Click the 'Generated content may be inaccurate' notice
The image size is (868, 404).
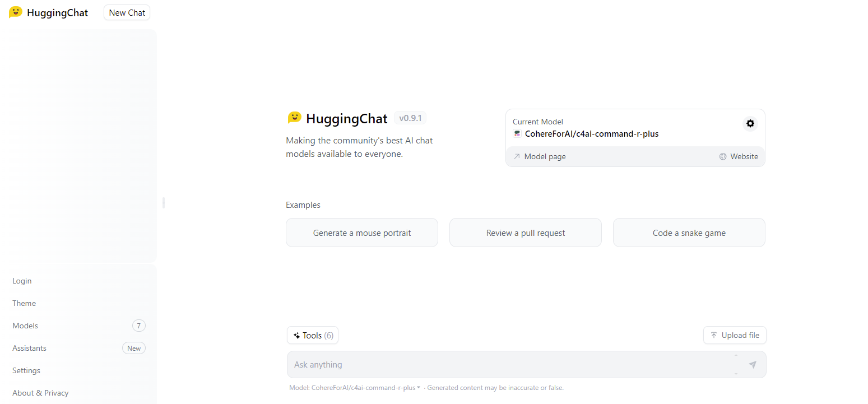pyautogui.click(x=495, y=388)
